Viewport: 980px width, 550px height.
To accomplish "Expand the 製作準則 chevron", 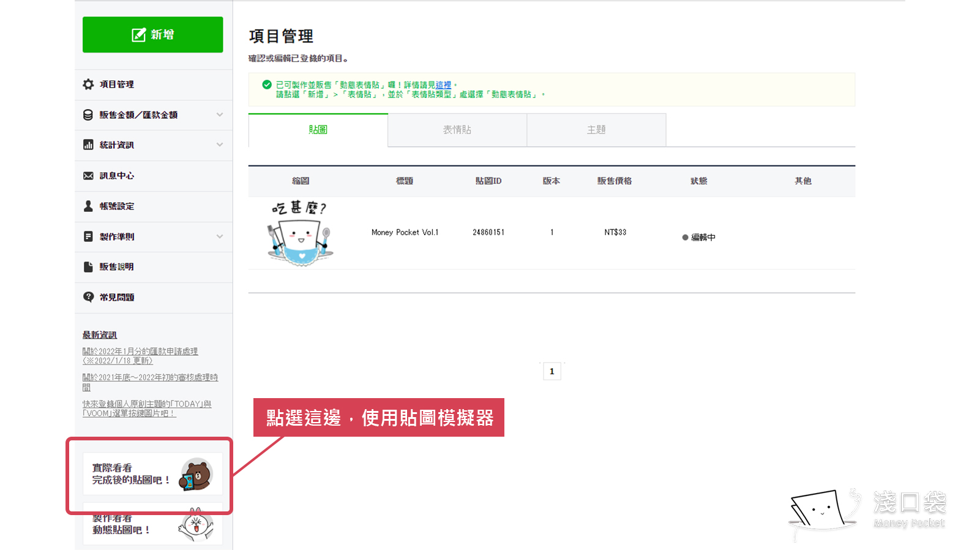I will coord(220,236).
